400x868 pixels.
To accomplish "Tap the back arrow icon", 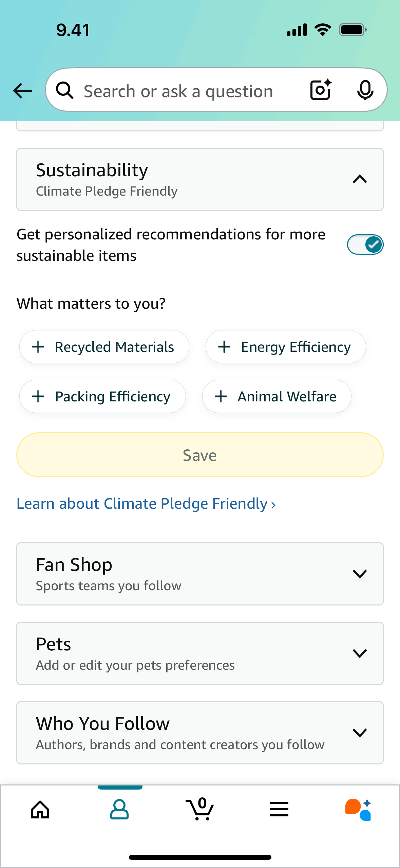I will pos(23,91).
